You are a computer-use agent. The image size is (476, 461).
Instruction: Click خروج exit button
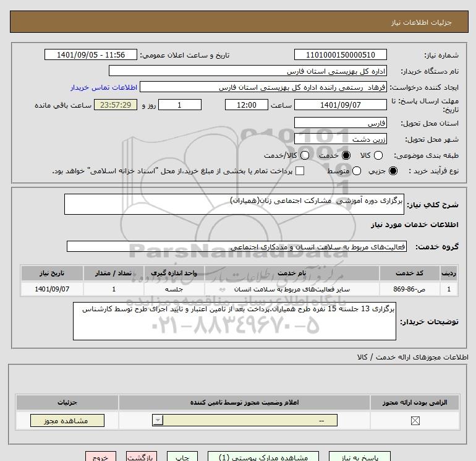[x=101, y=457]
